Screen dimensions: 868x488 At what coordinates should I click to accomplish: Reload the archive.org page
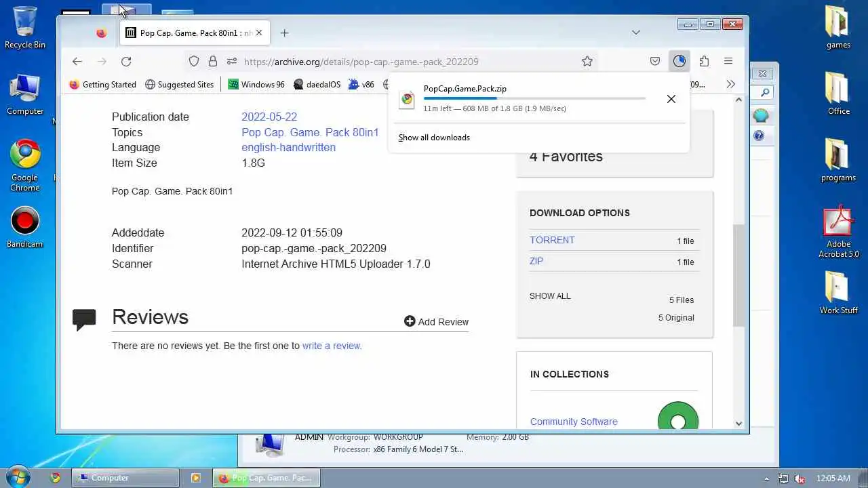click(x=126, y=61)
